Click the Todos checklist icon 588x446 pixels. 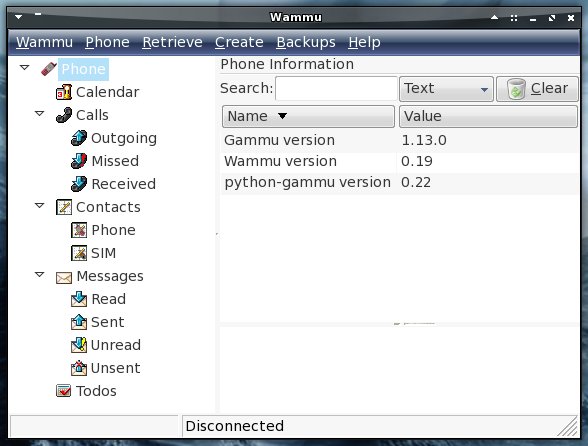(64, 391)
